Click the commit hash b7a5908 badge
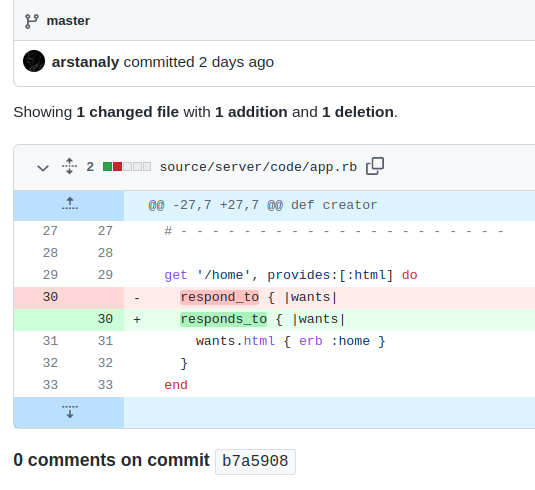Image resolution: width=535 pixels, height=490 pixels. click(255, 461)
